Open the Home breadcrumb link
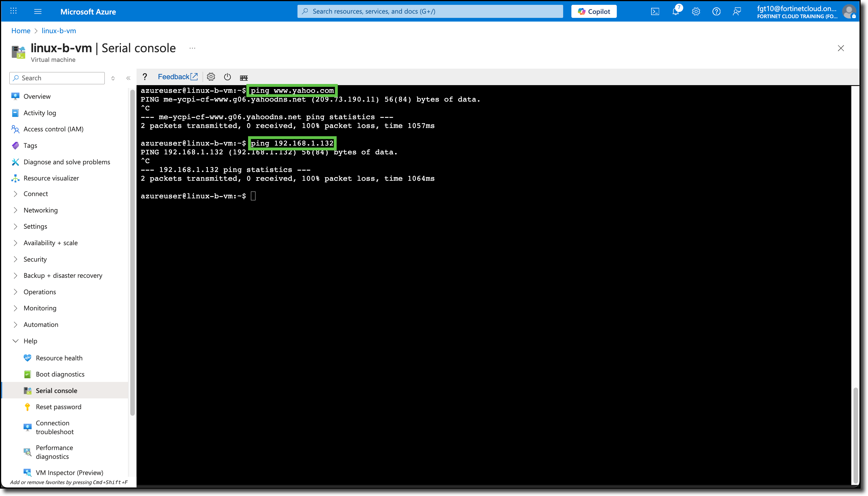This screenshot has height=496, width=868. pos(20,31)
